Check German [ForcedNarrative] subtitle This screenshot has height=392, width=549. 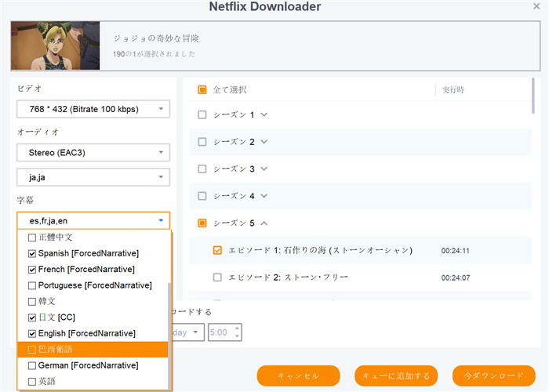[32, 365]
